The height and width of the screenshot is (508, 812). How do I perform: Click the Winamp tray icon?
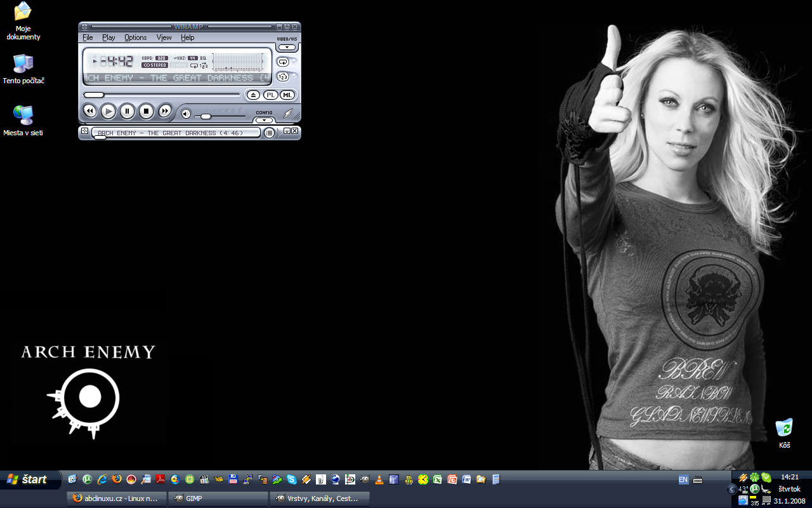click(743, 478)
